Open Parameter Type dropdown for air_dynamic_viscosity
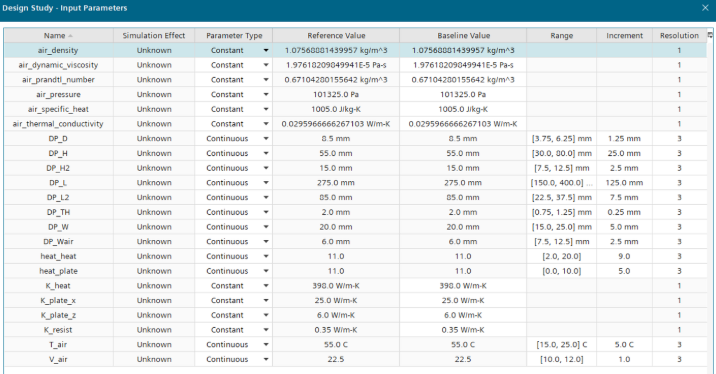The image size is (716, 374). coord(266,65)
